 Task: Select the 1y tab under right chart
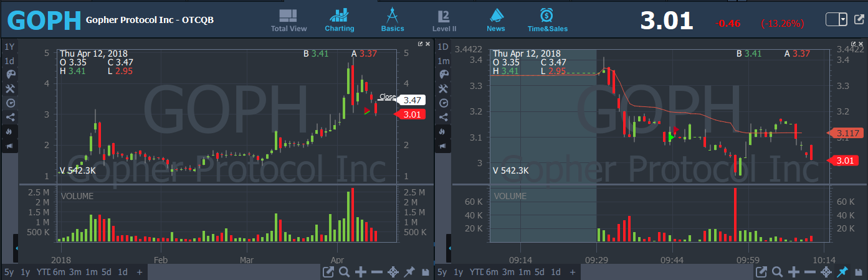point(459,272)
